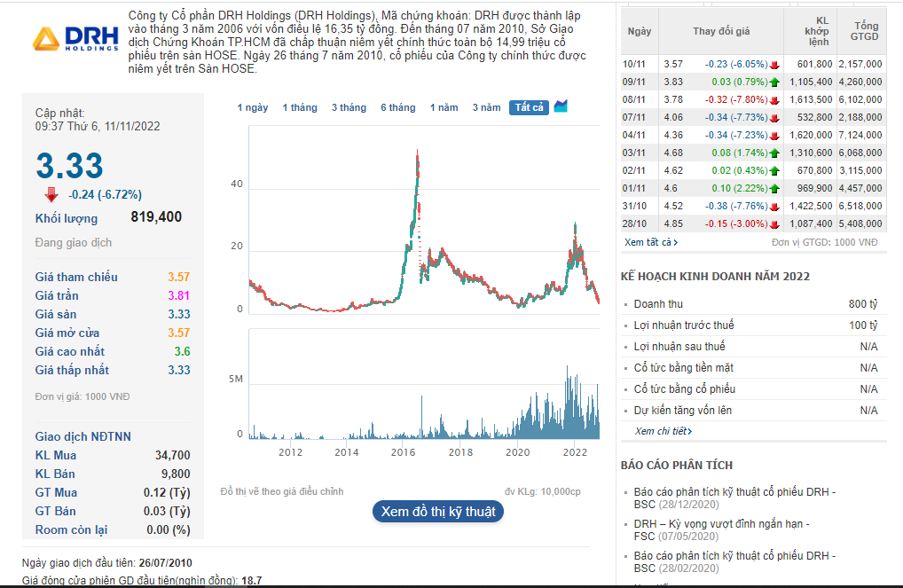The height and width of the screenshot is (588, 903).
Task: Open Xem đồ thị kỹ thuật button
Action: click(438, 512)
